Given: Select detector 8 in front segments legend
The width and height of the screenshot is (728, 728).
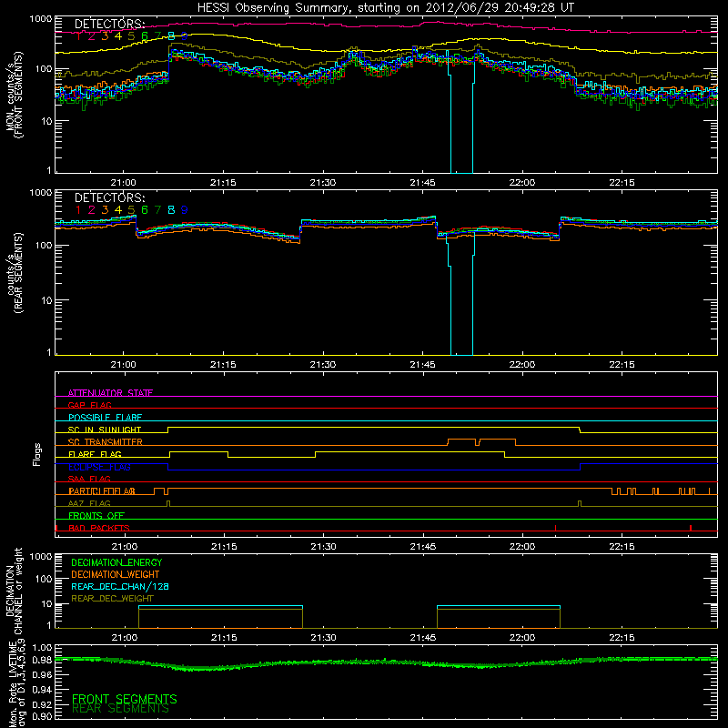Looking at the screenshot, I should [171, 35].
